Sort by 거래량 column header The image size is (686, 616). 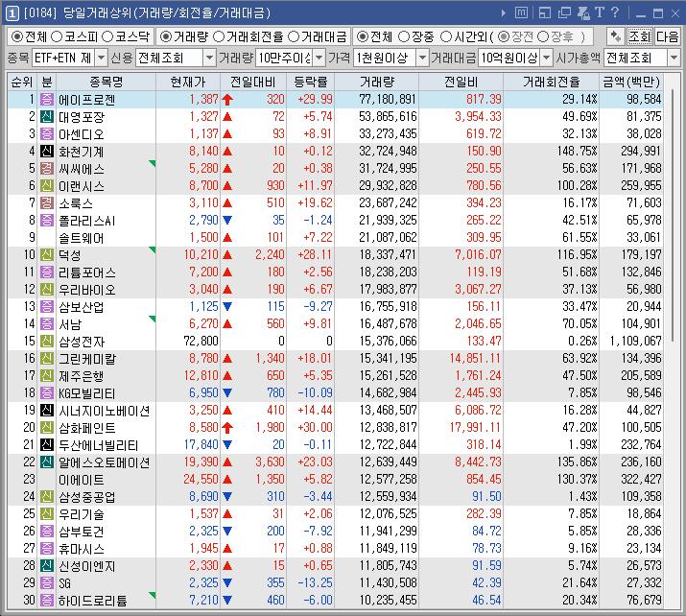(x=377, y=82)
